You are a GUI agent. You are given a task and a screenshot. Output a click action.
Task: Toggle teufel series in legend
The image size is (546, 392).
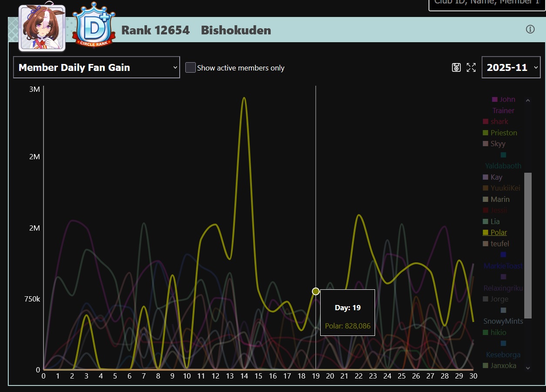(x=496, y=244)
